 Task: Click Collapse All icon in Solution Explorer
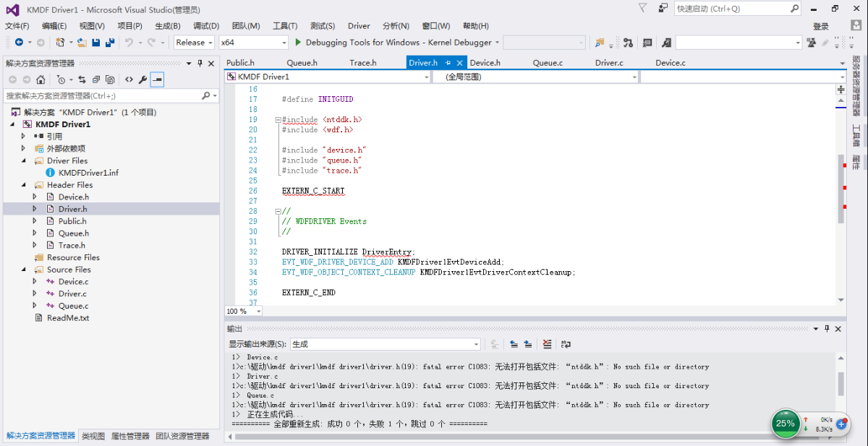pyautogui.click(x=95, y=80)
